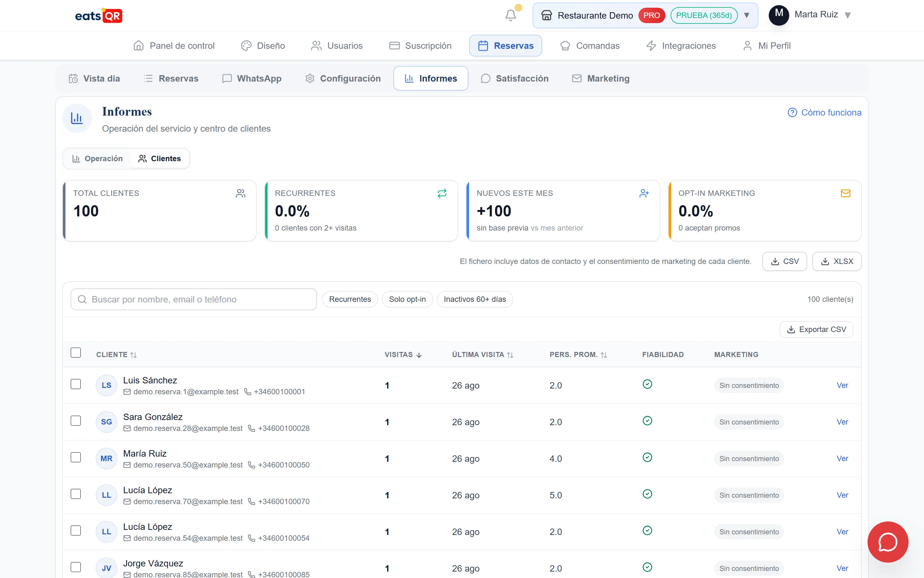Check the Sara González row checkbox
The image size is (924, 578).
[x=76, y=421]
